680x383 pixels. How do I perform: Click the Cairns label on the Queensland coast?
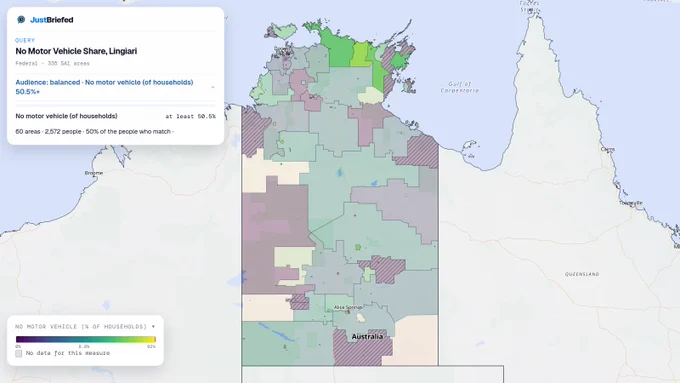point(608,149)
